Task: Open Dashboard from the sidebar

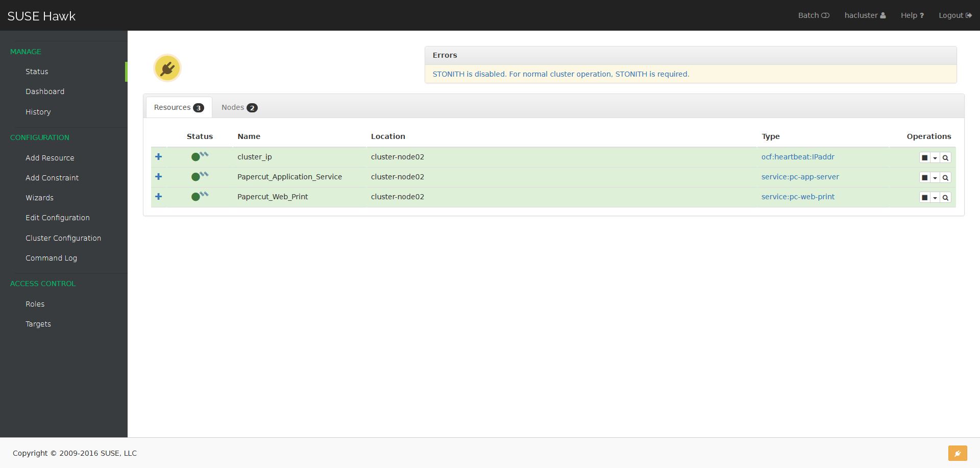Action: point(45,91)
